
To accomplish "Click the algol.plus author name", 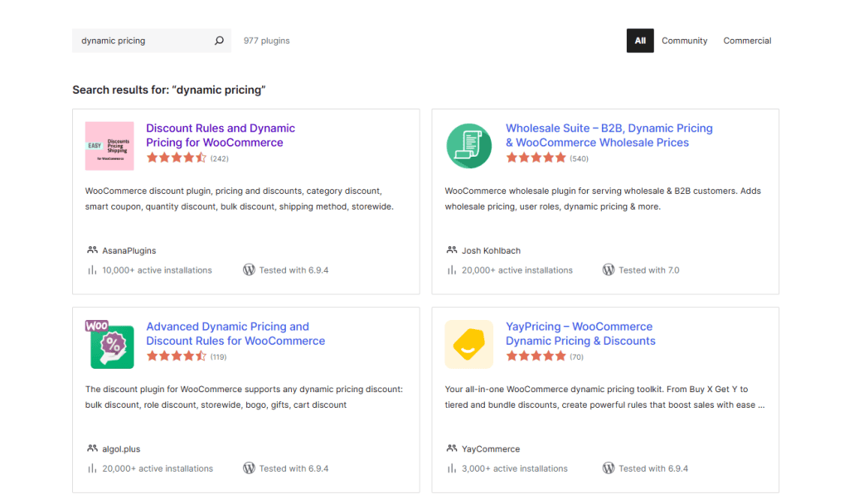I will [x=121, y=448].
